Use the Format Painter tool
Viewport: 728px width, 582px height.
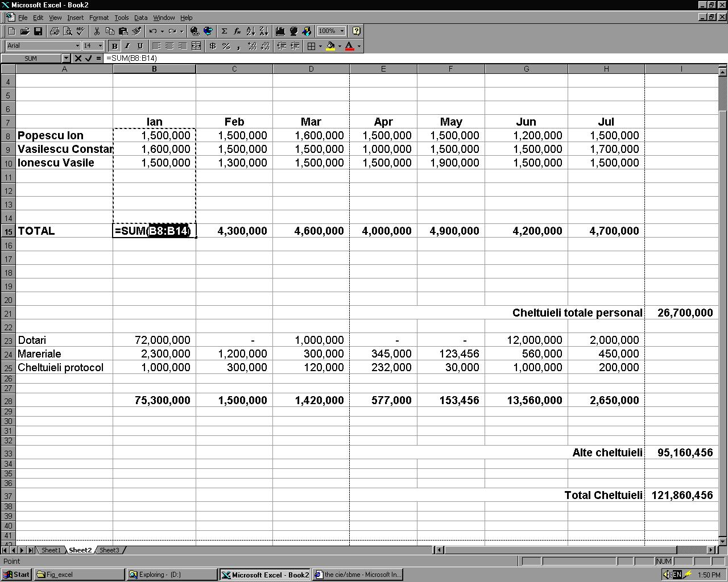pyautogui.click(x=136, y=31)
